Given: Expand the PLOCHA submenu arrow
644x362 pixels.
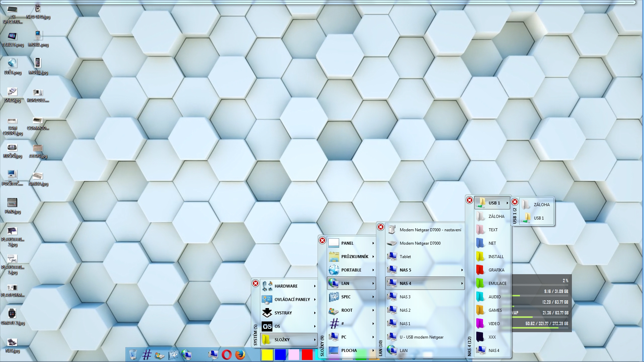Looking at the screenshot, I should pyautogui.click(x=373, y=350).
